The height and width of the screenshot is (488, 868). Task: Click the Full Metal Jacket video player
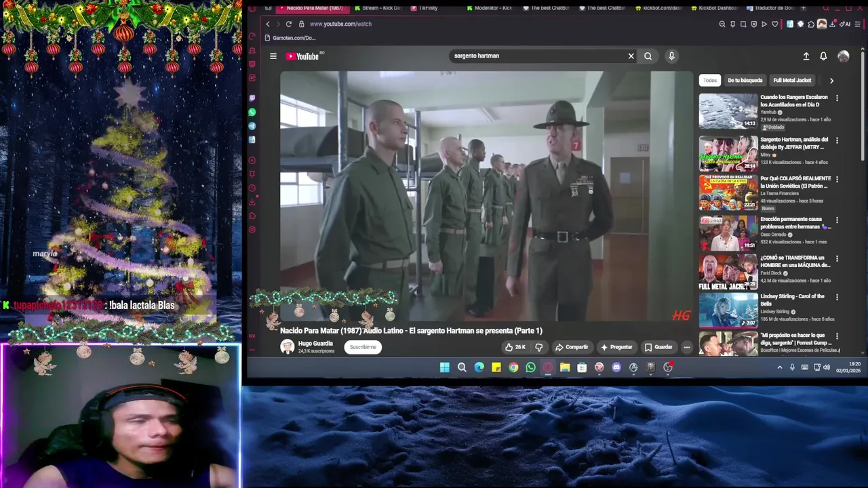[486, 196]
